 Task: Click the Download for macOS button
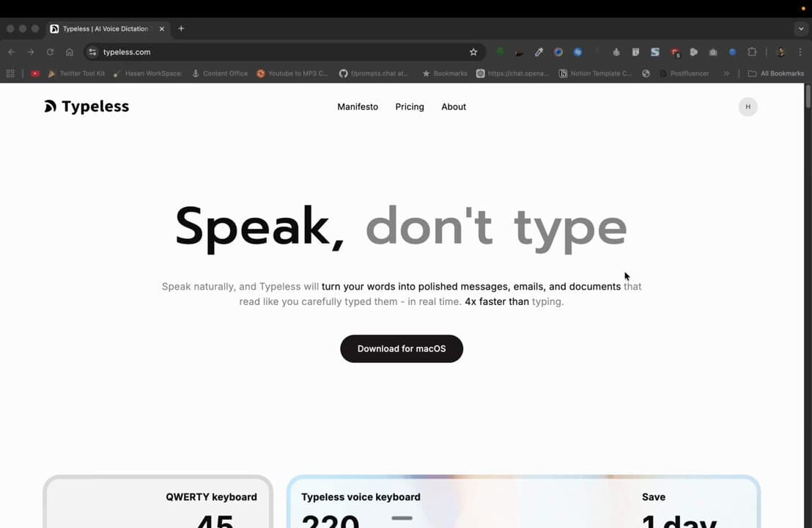click(x=401, y=348)
